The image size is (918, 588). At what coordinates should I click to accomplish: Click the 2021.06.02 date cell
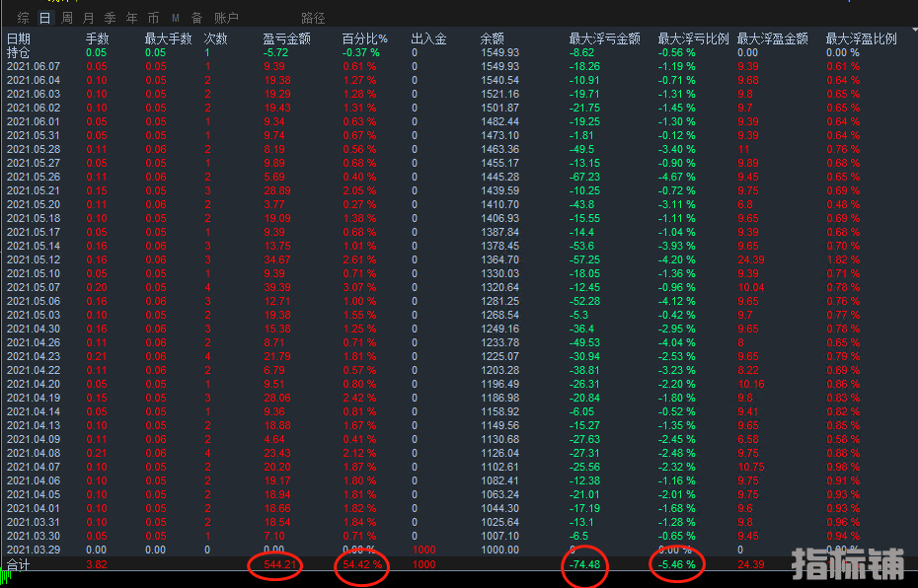[34, 108]
